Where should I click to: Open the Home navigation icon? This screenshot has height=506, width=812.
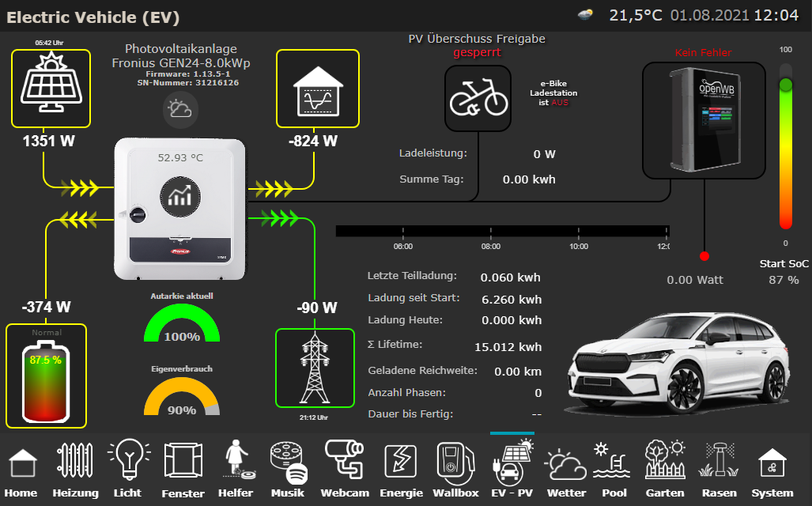(22, 463)
